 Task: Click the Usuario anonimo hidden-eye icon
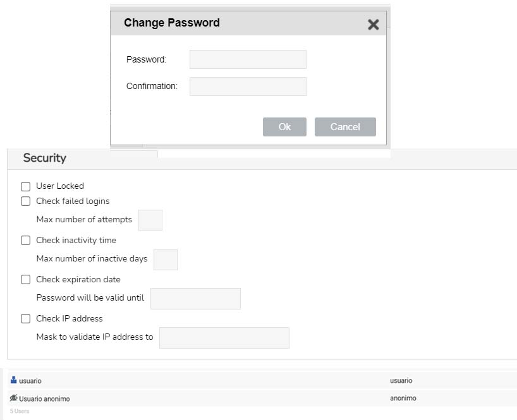coord(13,398)
